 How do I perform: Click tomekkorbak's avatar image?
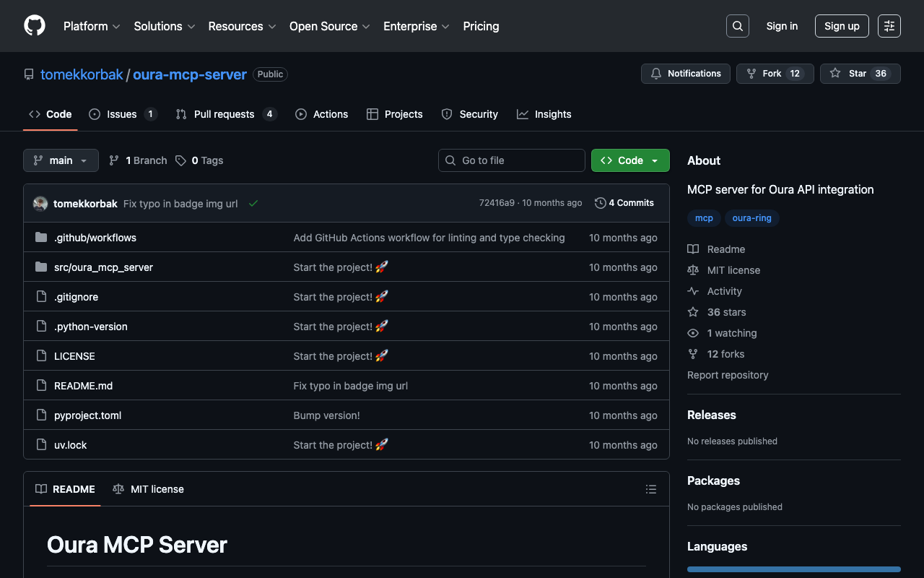(40, 204)
